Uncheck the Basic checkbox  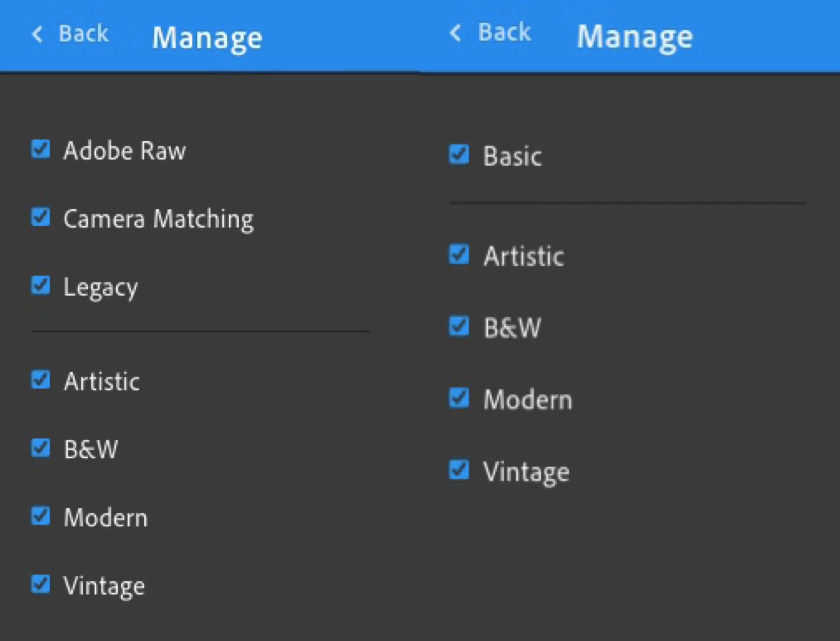459,155
